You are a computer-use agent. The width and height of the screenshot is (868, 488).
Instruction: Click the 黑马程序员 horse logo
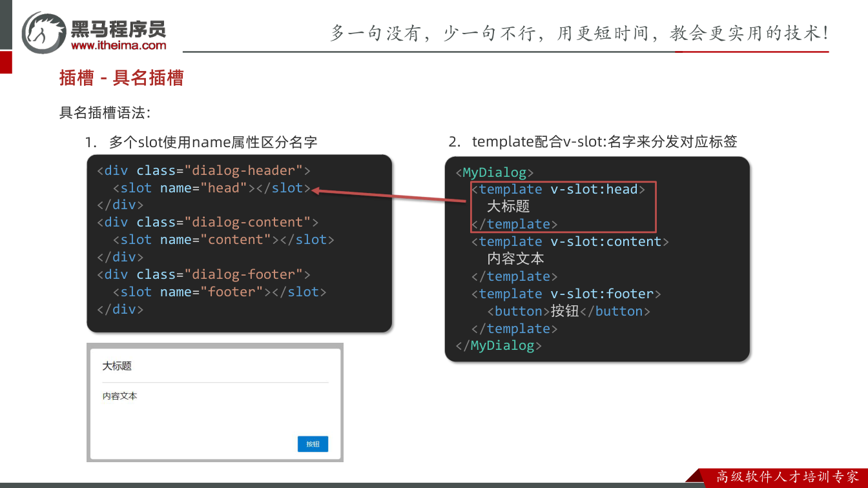pyautogui.click(x=44, y=32)
